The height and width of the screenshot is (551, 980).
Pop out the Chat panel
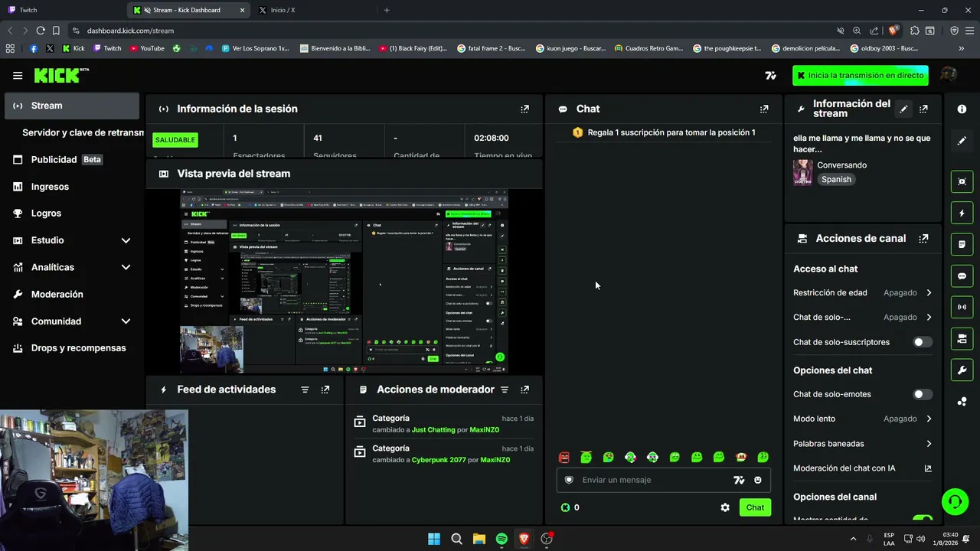[764, 109]
